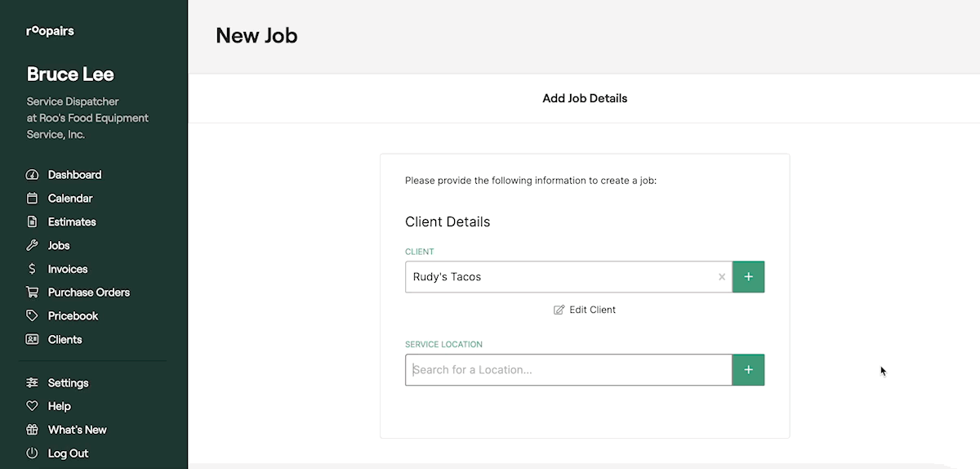Add a new client with plus button
Image resolution: width=980 pixels, height=469 pixels.
coord(748,277)
